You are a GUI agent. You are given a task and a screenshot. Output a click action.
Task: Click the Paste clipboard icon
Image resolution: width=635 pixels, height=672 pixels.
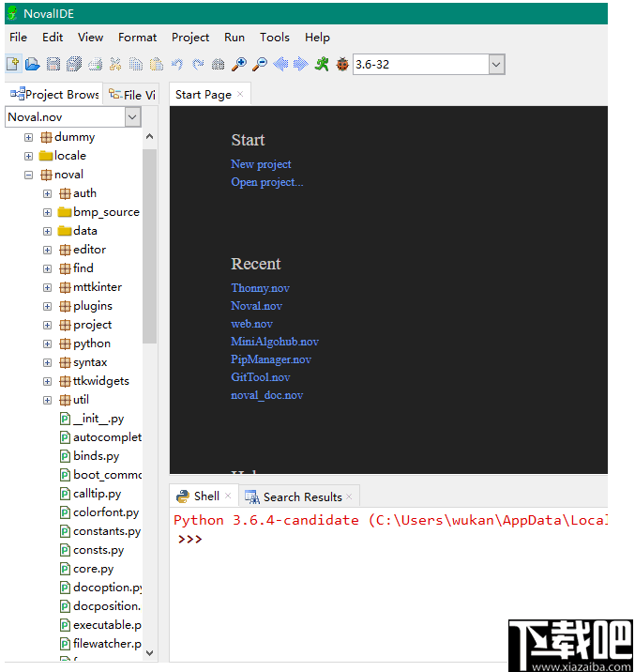157,64
